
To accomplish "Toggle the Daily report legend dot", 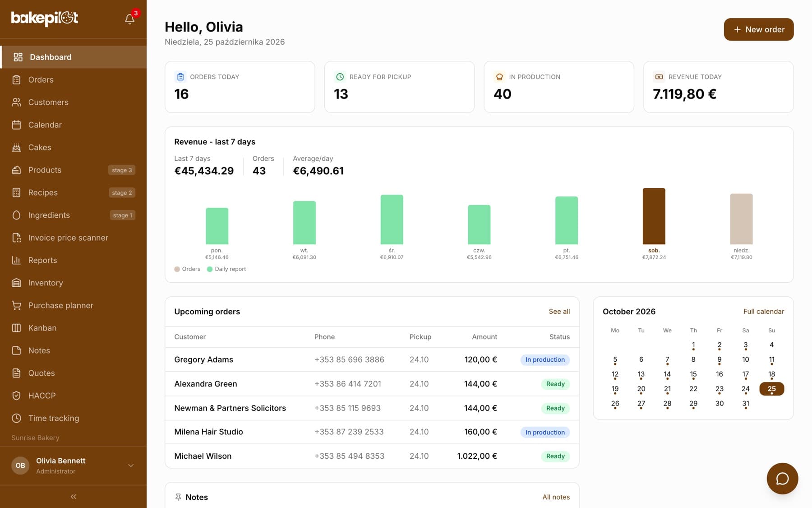I will click(x=210, y=269).
